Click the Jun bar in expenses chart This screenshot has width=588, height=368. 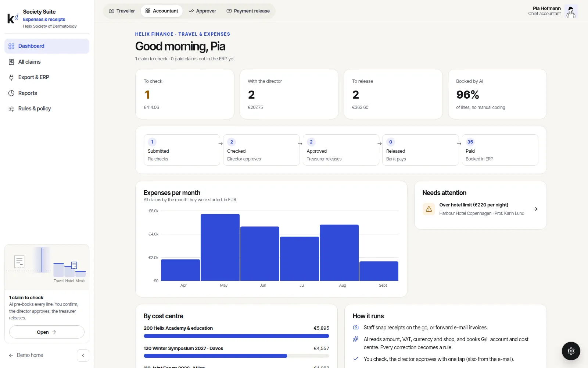pos(260,254)
